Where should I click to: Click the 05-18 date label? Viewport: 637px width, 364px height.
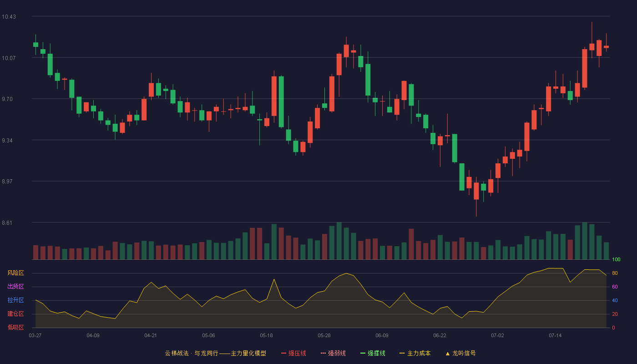[266, 335]
